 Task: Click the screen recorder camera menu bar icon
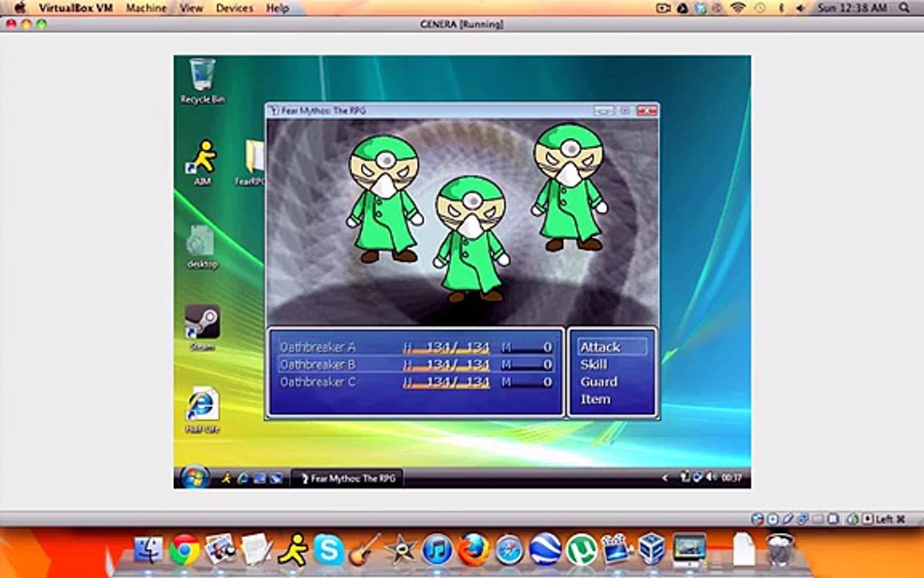coord(663,8)
